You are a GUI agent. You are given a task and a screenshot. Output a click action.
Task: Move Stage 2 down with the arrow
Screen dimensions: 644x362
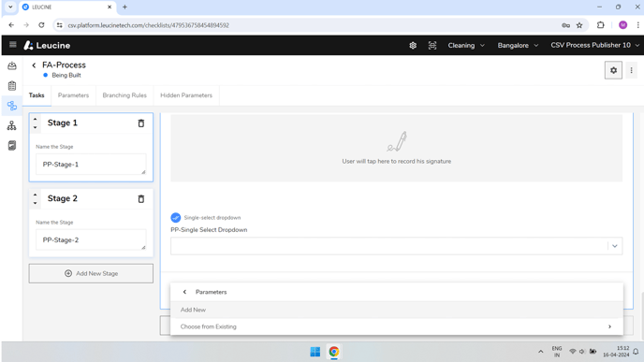(36, 203)
